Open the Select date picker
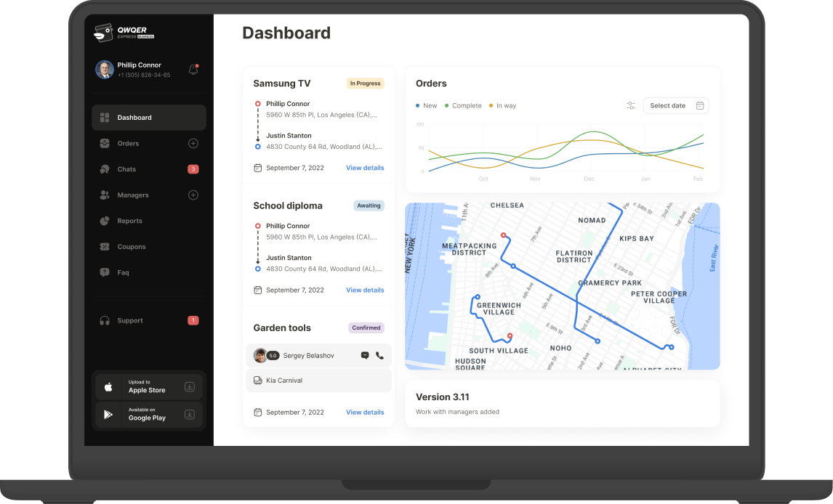The height and width of the screenshot is (504, 833). pyautogui.click(x=676, y=106)
